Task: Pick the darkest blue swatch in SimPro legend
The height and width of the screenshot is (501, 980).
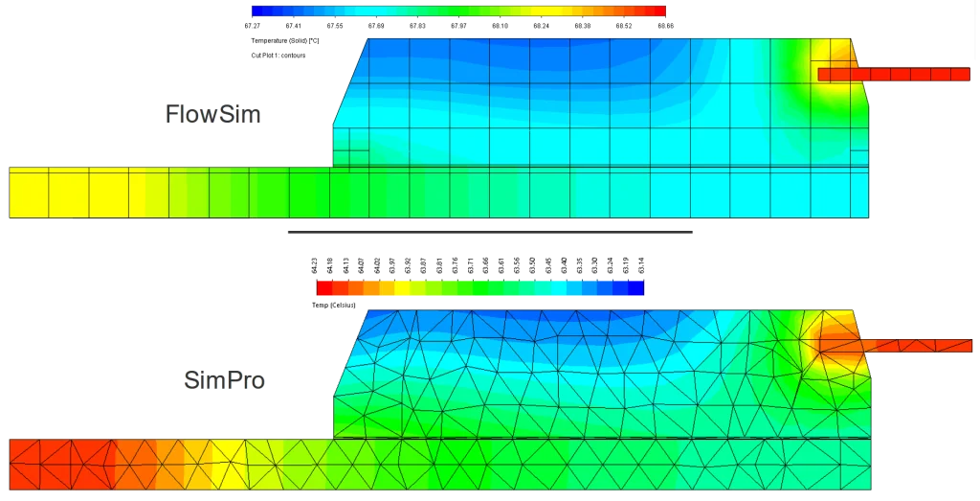Action: (x=635, y=287)
